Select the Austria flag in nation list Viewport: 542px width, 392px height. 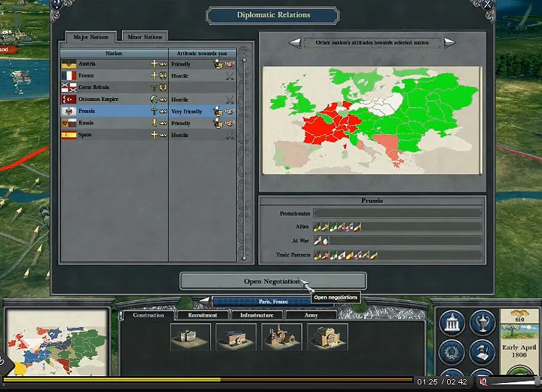pyautogui.click(x=69, y=64)
